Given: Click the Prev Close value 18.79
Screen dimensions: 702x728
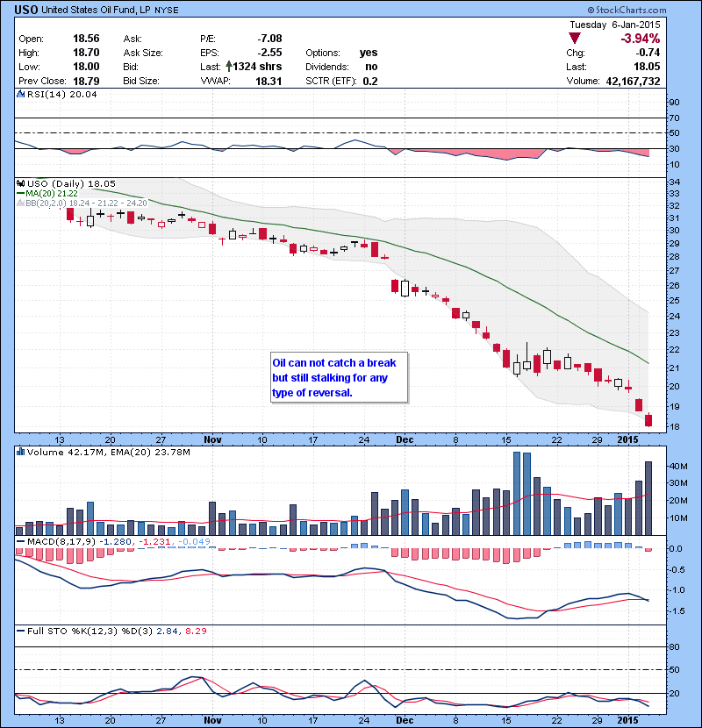Looking at the screenshot, I should pos(86,81).
